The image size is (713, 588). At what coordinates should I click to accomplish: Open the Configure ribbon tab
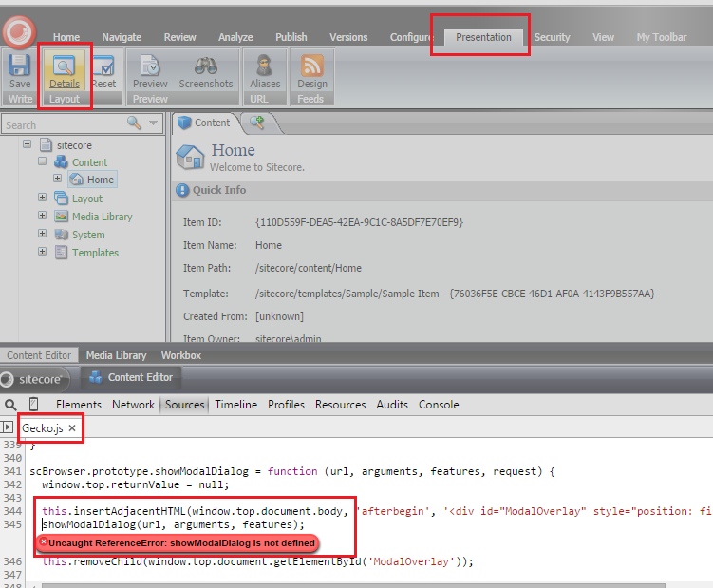[x=410, y=37]
